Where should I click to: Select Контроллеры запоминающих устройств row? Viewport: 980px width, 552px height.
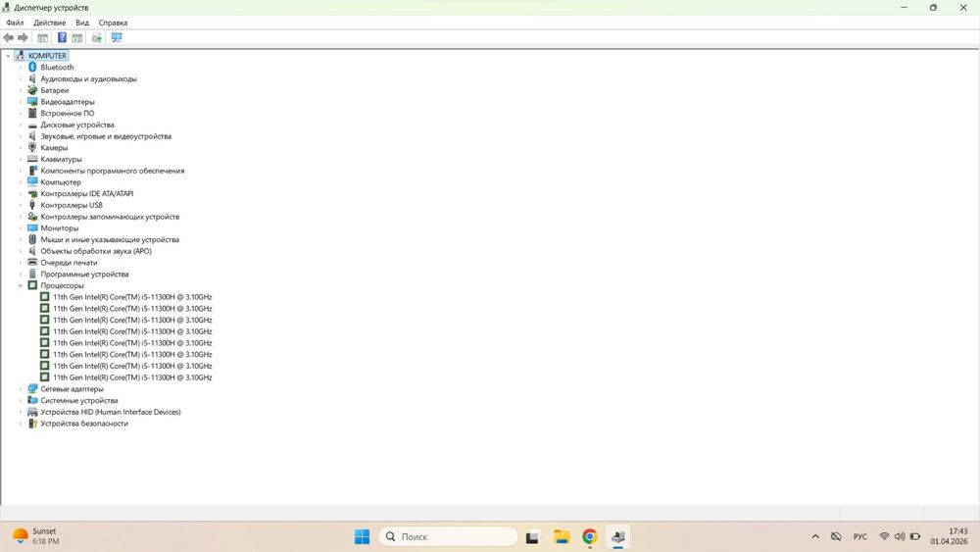[110, 217]
